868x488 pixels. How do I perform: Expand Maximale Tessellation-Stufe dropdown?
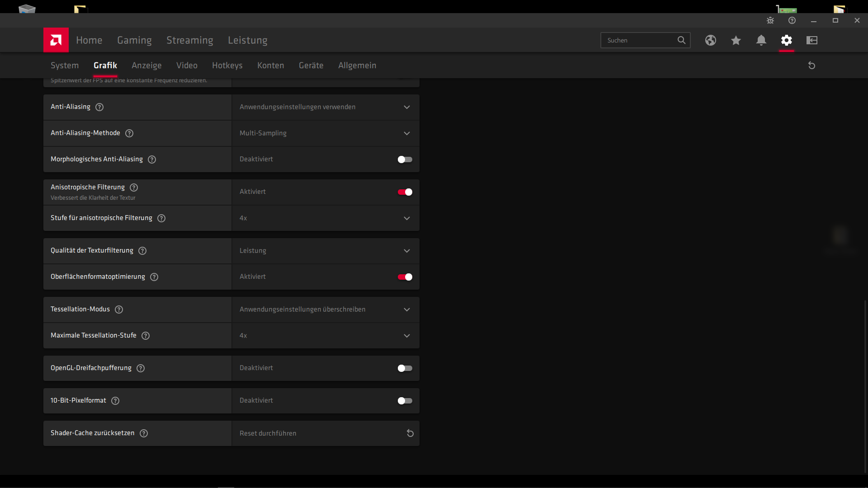tap(406, 336)
